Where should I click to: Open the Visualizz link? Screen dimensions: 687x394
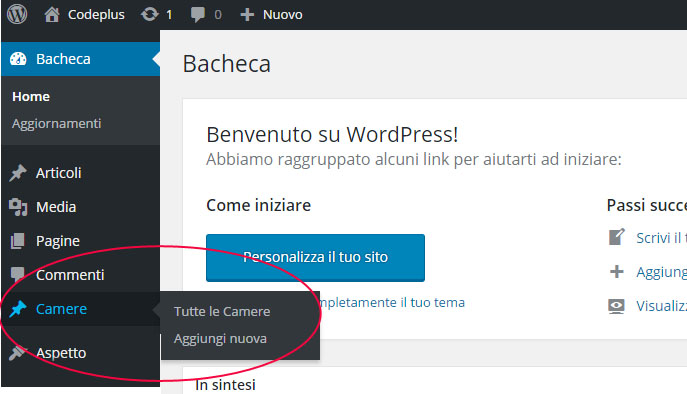coord(662,306)
